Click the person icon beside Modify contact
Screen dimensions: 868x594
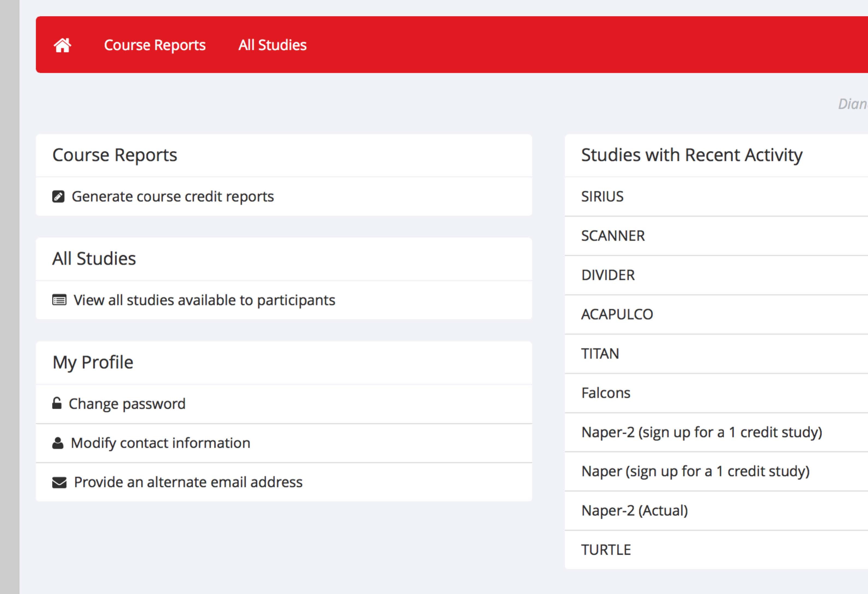click(x=58, y=443)
